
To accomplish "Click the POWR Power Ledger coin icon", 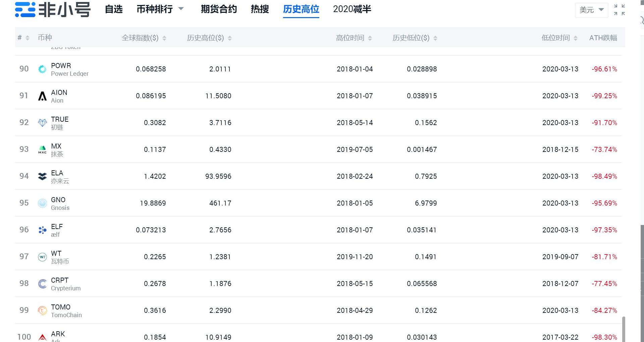I will (42, 69).
